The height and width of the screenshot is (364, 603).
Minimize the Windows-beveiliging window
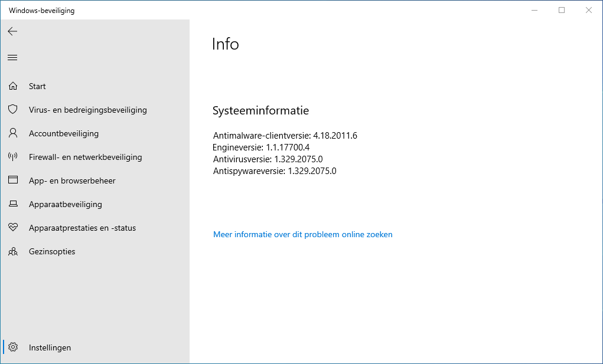[x=534, y=10]
